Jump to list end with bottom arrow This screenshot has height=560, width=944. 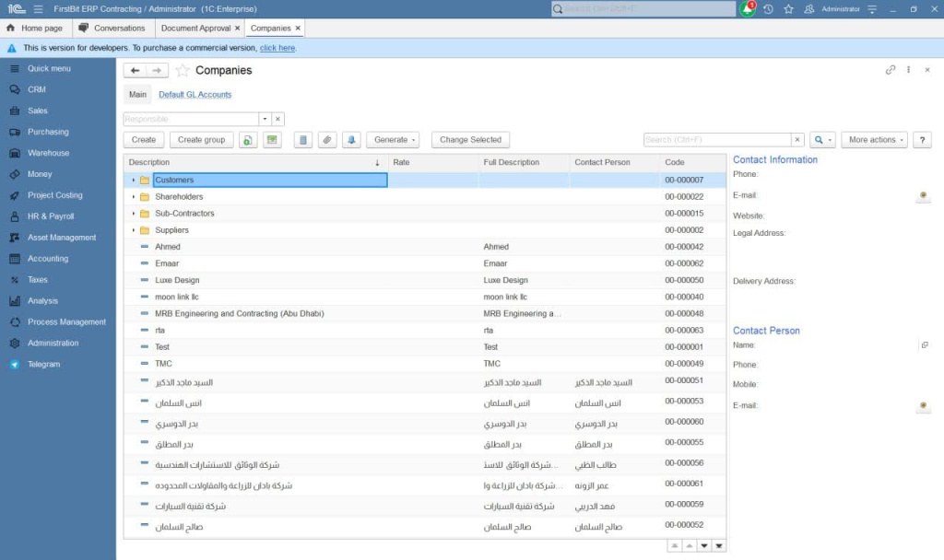click(719, 545)
